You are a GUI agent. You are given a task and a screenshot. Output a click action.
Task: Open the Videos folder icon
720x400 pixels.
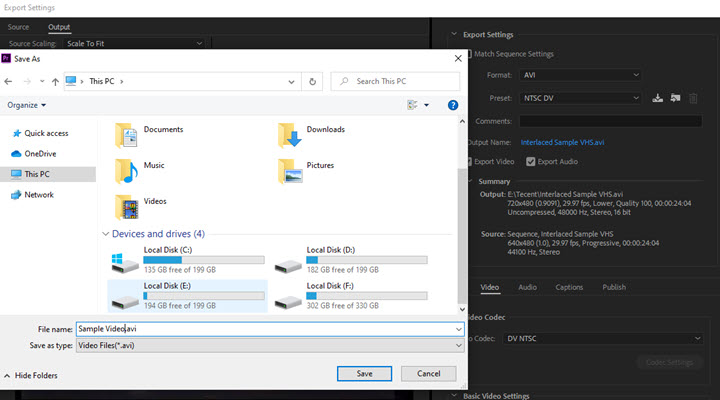(x=126, y=207)
